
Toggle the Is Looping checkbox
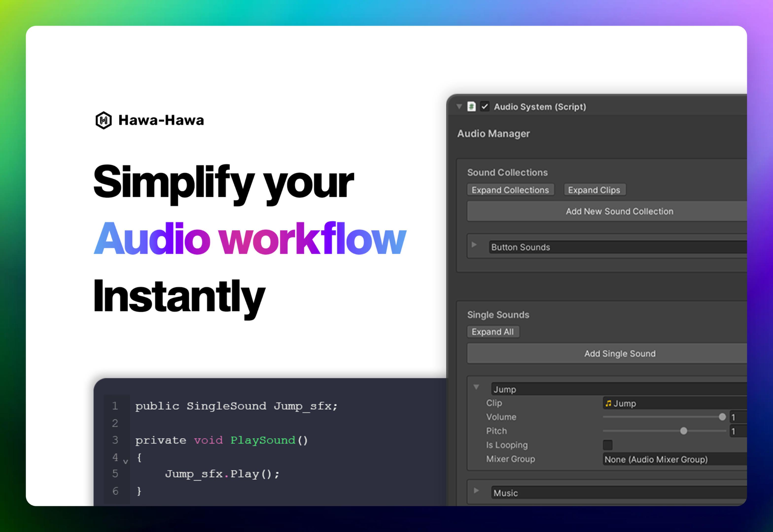click(608, 445)
